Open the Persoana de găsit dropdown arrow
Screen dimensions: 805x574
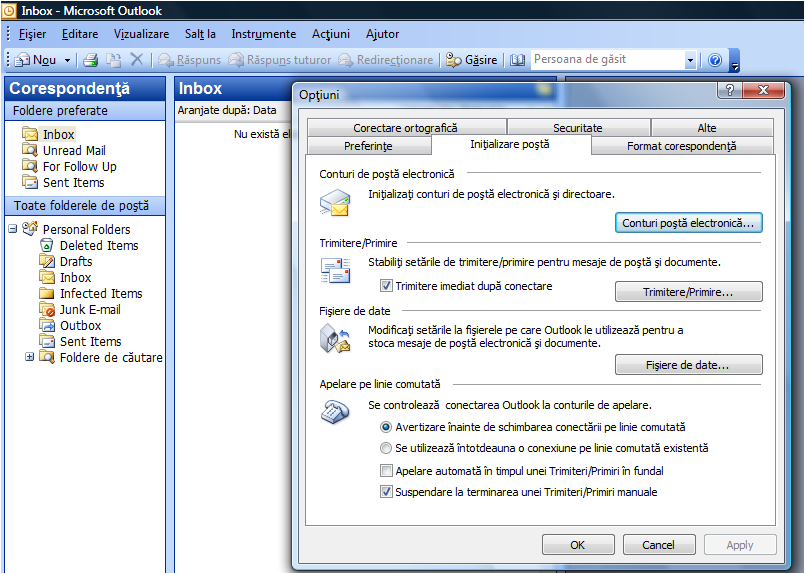coord(690,60)
